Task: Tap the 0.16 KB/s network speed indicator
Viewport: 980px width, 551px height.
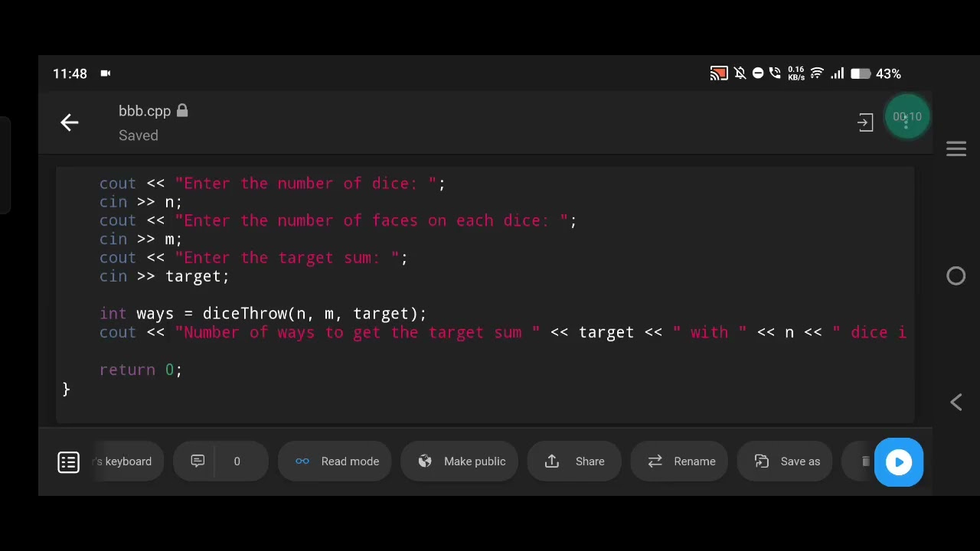Action: coord(795,73)
